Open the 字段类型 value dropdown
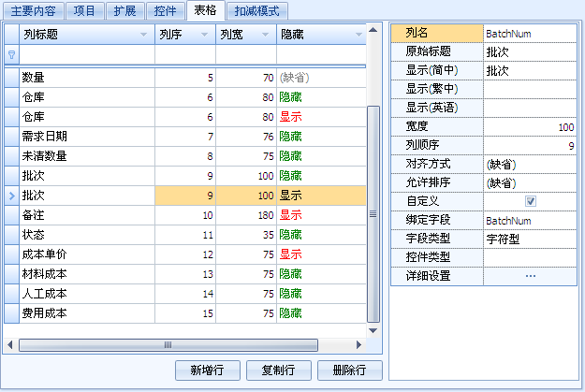This screenshot has width=585, height=392. [530, 239]
